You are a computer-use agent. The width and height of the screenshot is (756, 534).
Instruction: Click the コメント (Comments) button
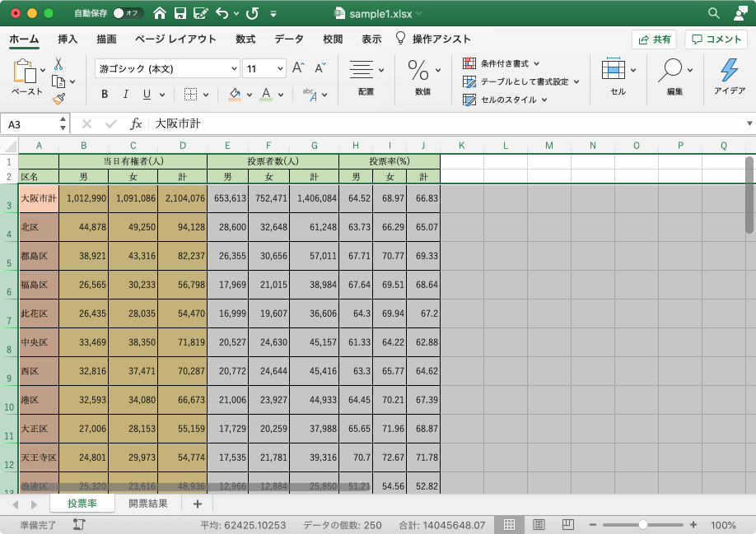716,39
